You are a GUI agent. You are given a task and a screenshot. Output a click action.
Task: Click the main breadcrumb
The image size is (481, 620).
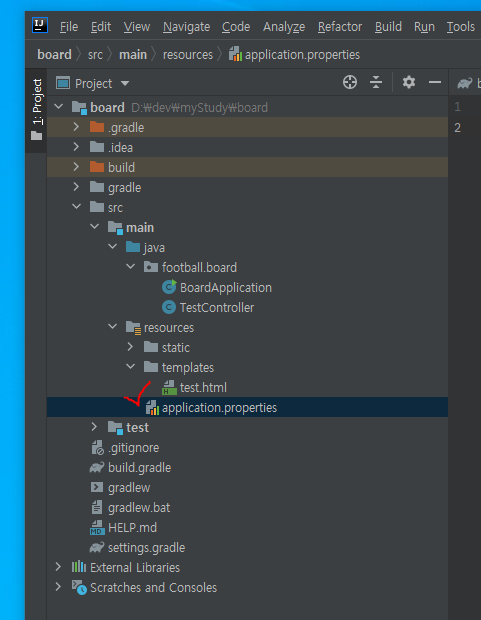coord(133,54)
